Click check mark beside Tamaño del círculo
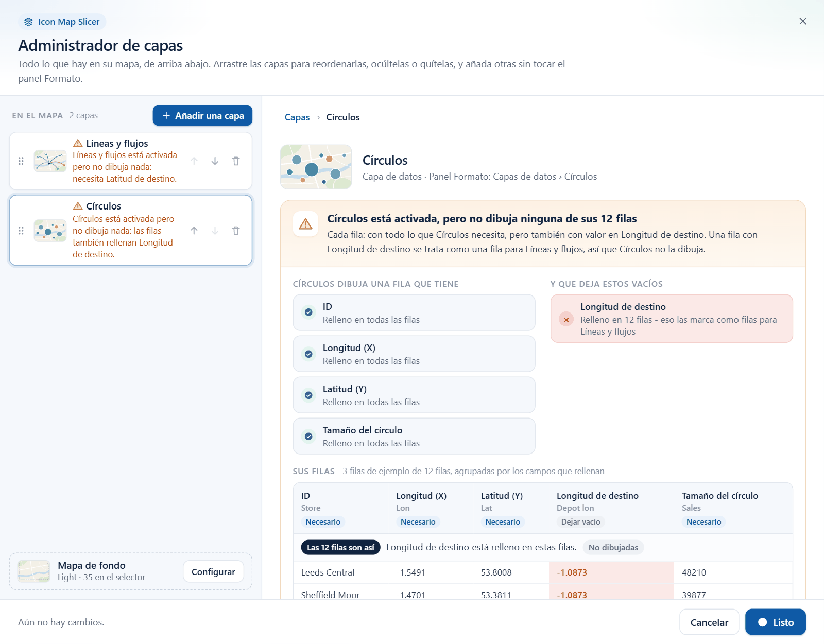824x644 pixels. 308,437
